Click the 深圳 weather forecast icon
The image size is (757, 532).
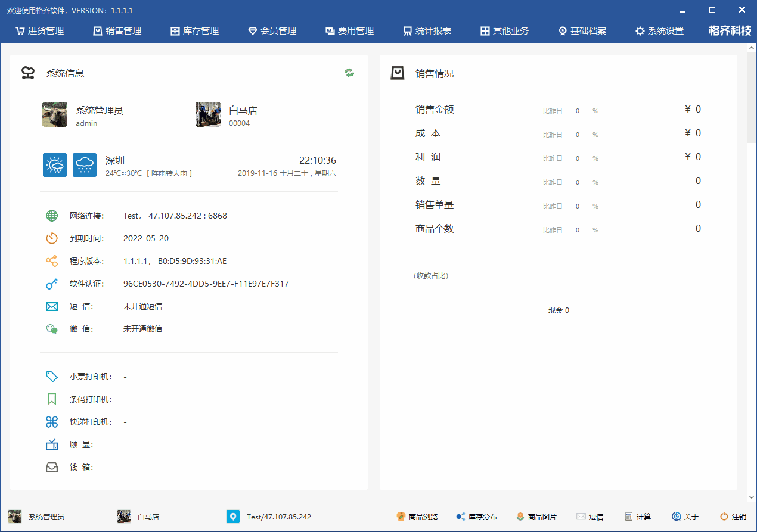tap(55, 165)
